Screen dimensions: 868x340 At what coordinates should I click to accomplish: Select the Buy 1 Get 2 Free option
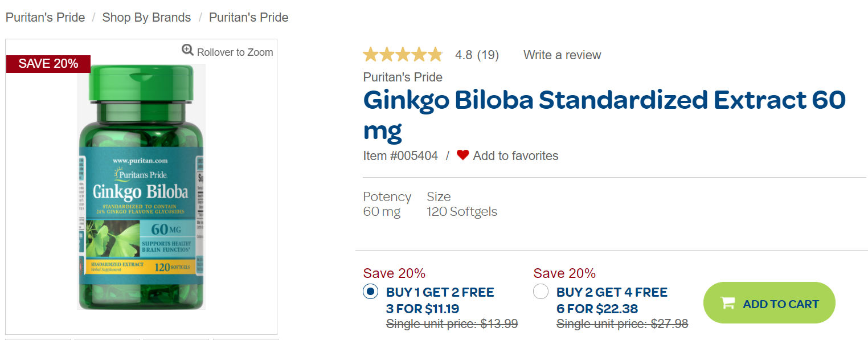tap(370, 292)
